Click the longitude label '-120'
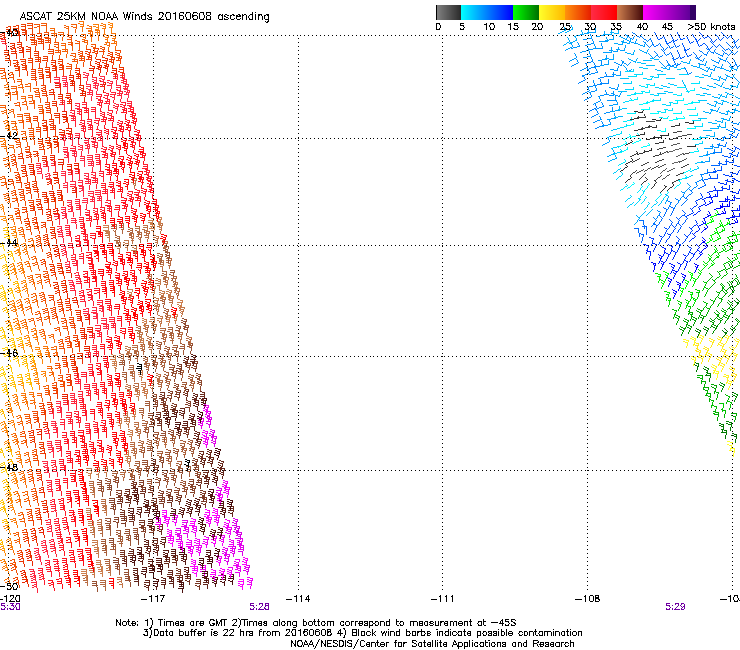740x650 pixels. 10,599
